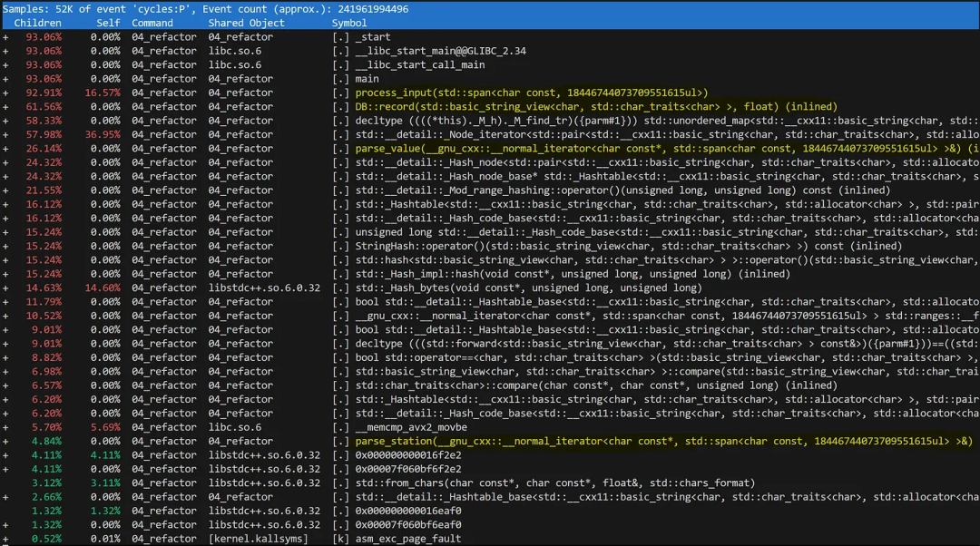This screenshot has height=546, width=980.
Task: Click the 21.55% Children value
Action: click(44, 190)
